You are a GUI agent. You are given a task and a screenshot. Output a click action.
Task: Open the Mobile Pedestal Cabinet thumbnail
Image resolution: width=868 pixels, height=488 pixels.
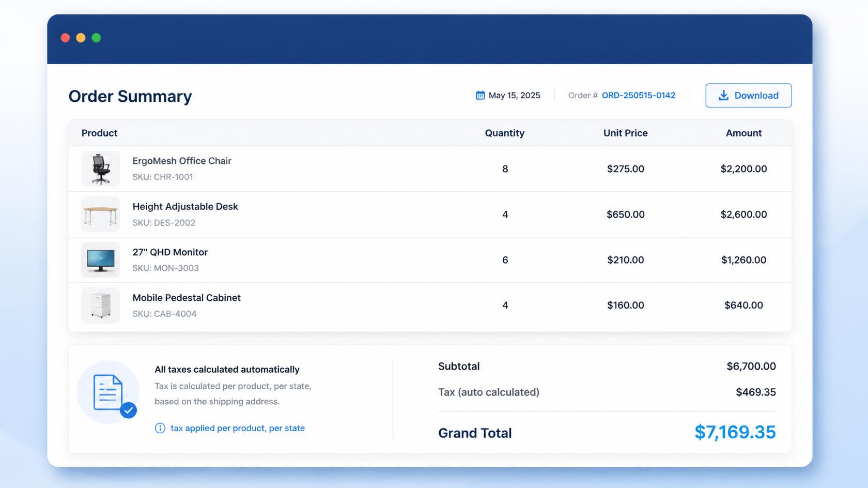coord(101,305)
